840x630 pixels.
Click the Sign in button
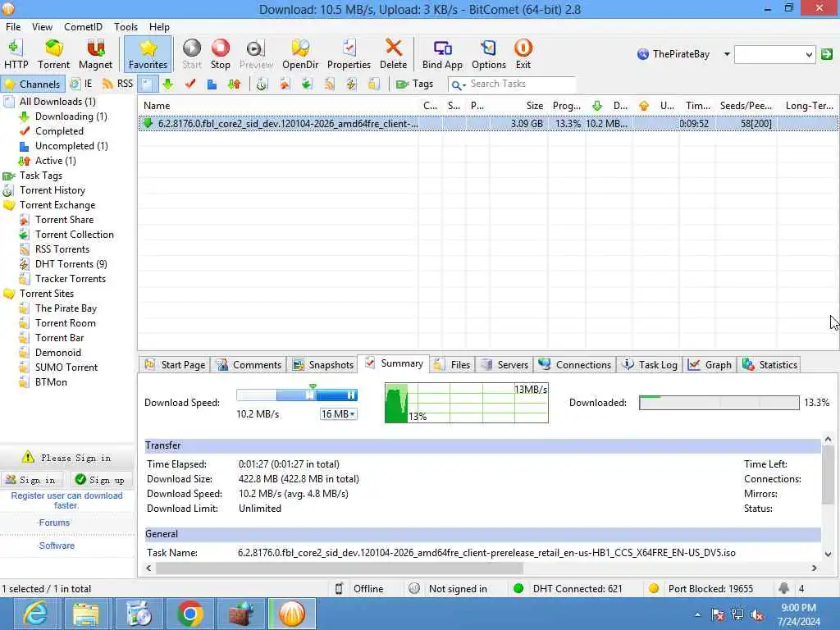31,480
